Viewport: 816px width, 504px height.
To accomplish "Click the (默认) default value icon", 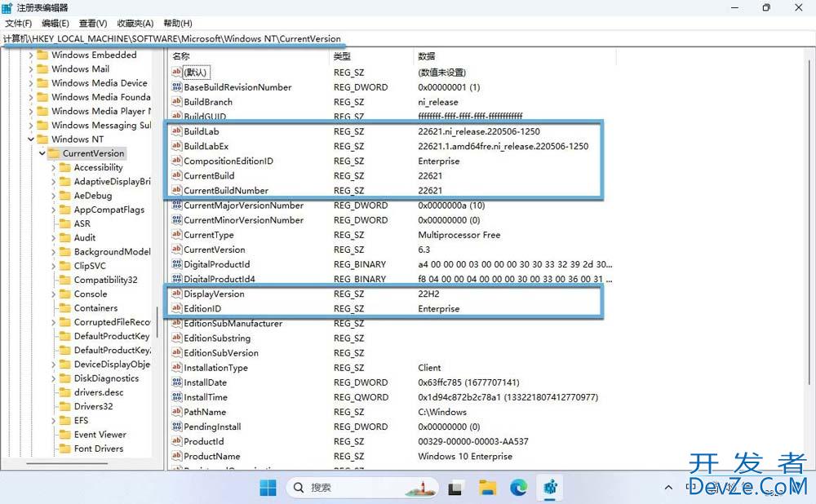I will tap(177, 72).
